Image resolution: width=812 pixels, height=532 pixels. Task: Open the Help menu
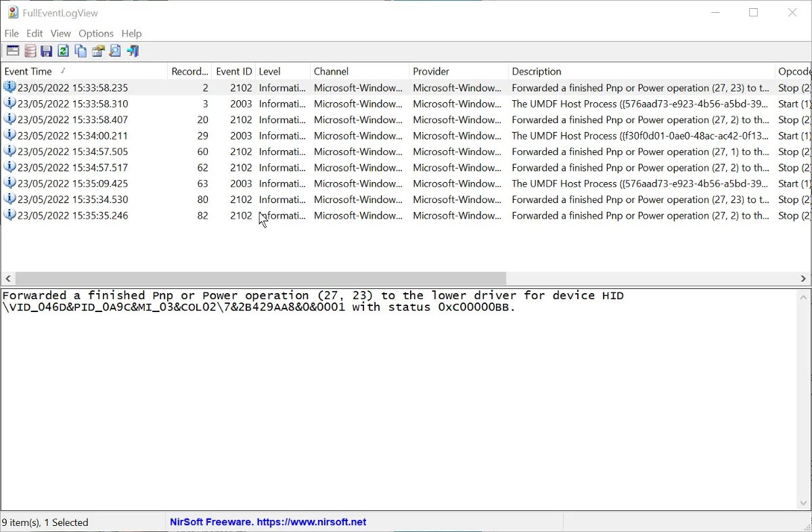click(131, 33)
